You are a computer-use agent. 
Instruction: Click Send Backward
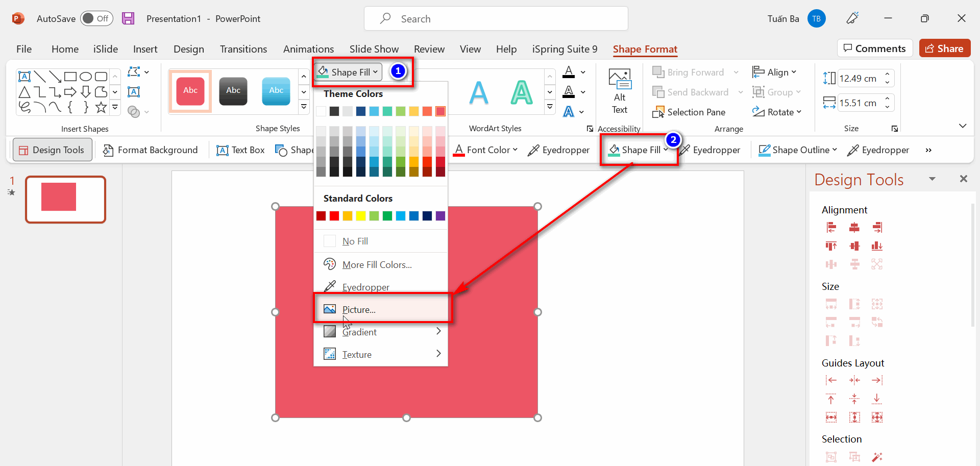coord(691,92)
